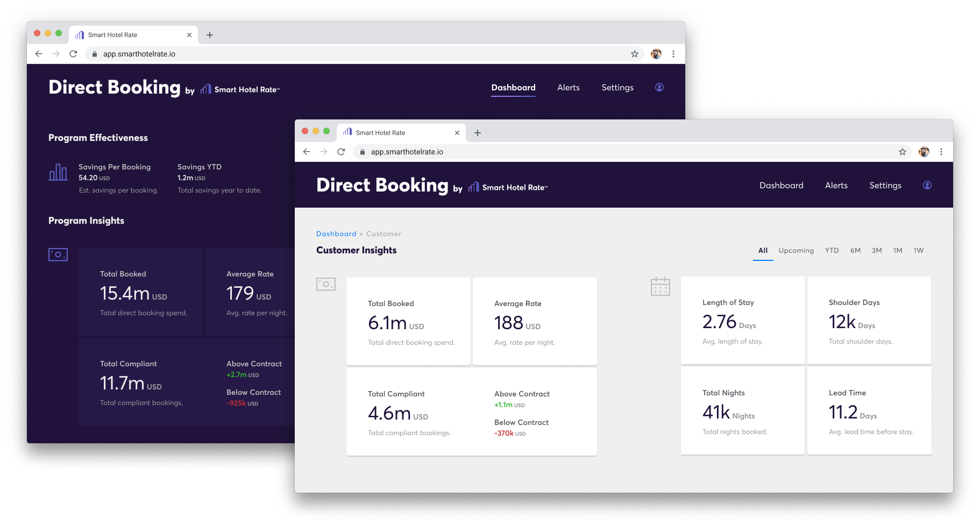Screen dimensions: 980x525
Task: Click the Dashboard breadcrumb link
Action: [336, 234]
